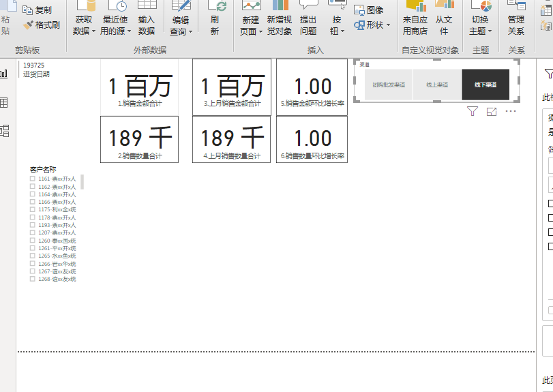The width and height of the screenshot is (553, 392).
Task: Click customer row 1266-岩xx华x统
Action: (53, 264)
